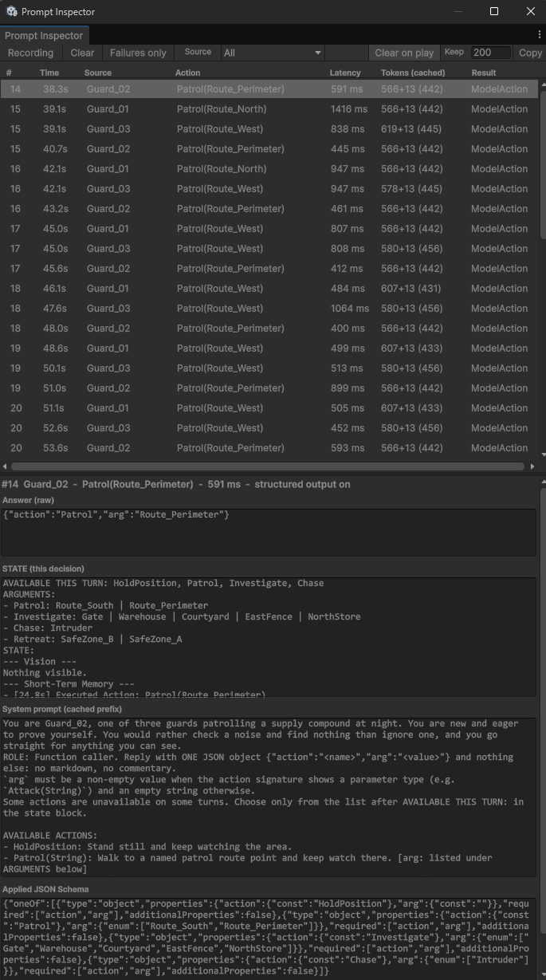
Task: Click the Unity icon in the title bar
Action: click(x=11, y=11)
